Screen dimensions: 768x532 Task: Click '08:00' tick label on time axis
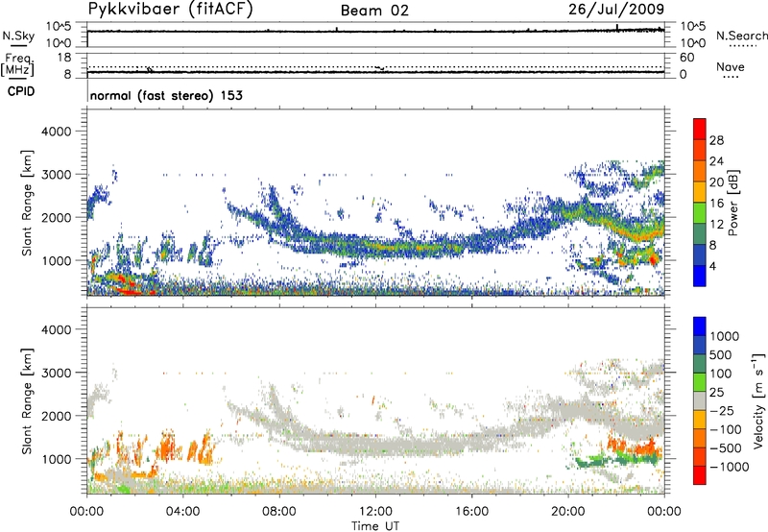click(279, 512)
